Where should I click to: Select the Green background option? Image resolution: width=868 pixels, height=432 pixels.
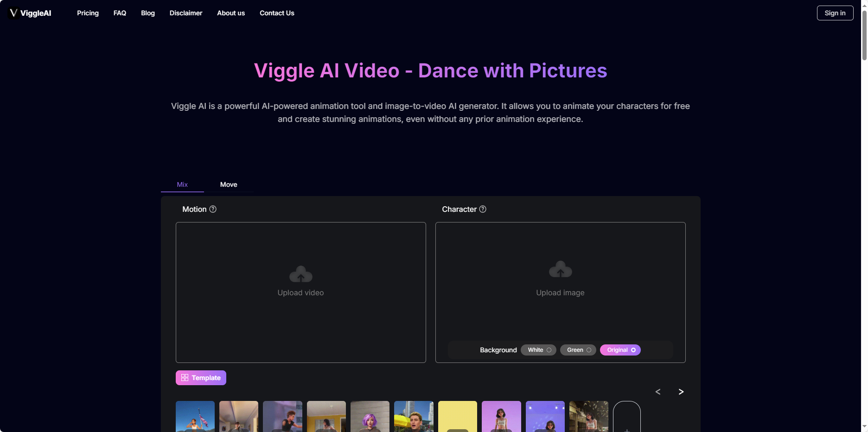tap(577, 350)
